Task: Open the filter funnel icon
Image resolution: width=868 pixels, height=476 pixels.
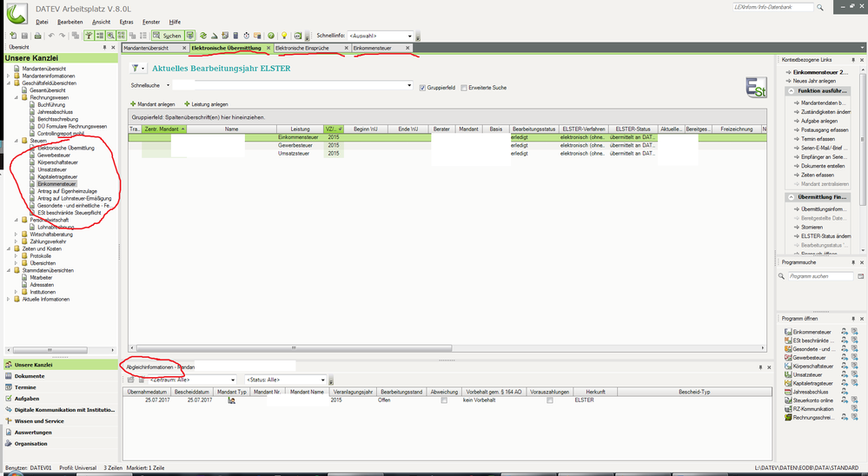Action: (x=135, y=68)
